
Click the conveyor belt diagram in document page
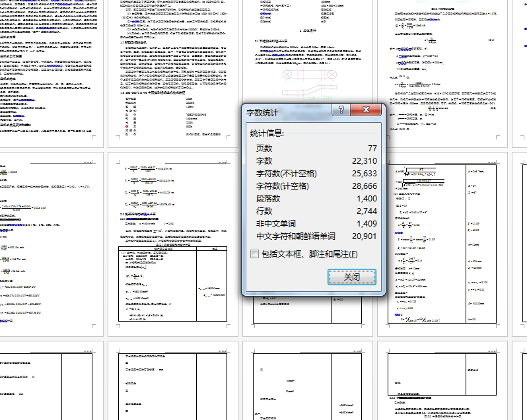[309, 83]
